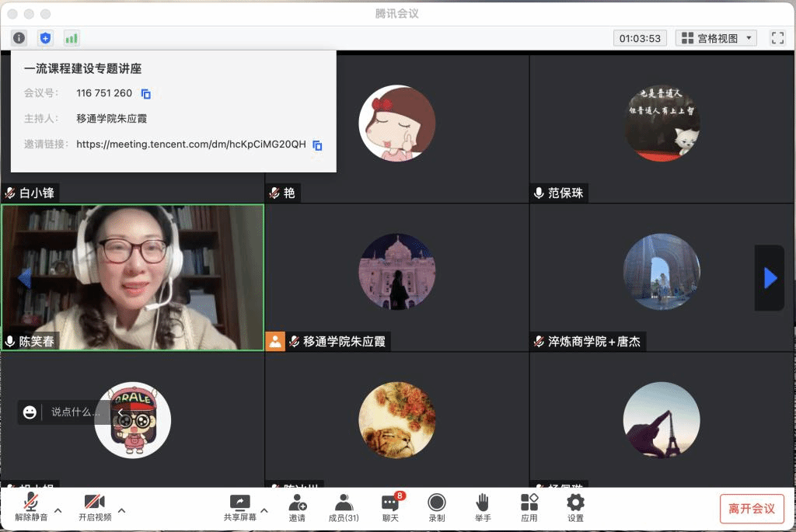Image resolution: width=796 pixels, height=532 pixels.
Task: Enter full screen mode
Action: tap(777, 38)
